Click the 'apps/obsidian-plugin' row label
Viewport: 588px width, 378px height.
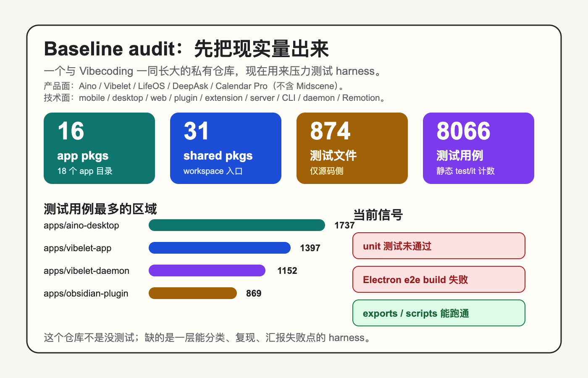86,294
